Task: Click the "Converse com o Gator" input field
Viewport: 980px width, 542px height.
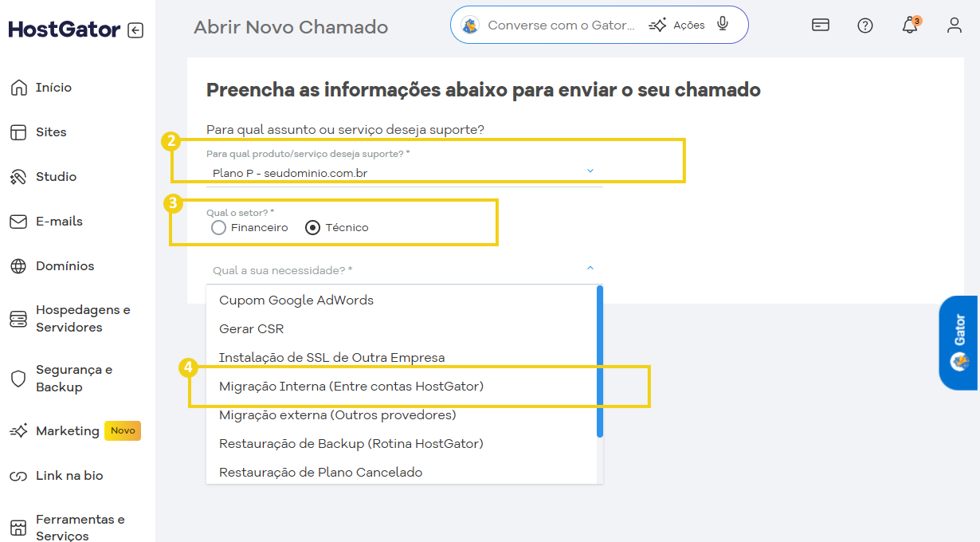Action: [x=561, y=25]
